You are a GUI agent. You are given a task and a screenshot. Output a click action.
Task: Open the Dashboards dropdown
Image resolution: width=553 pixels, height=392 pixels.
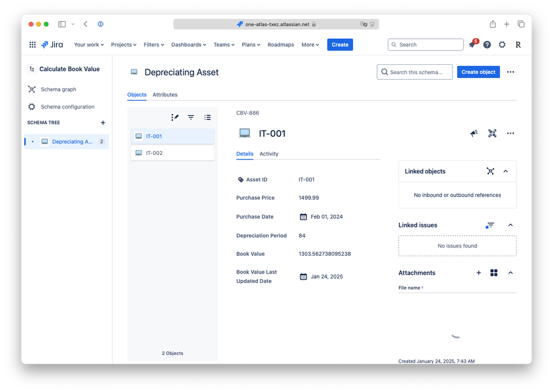click(x=189, y=44)
